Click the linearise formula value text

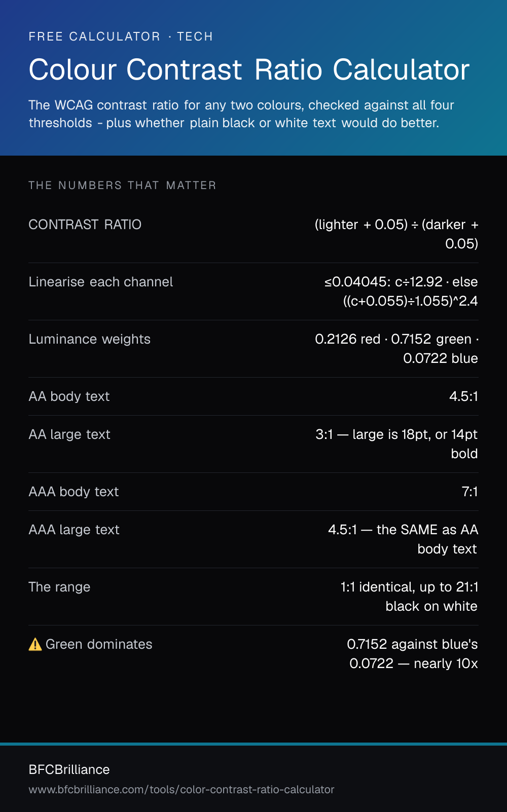(x=401, y=291)
